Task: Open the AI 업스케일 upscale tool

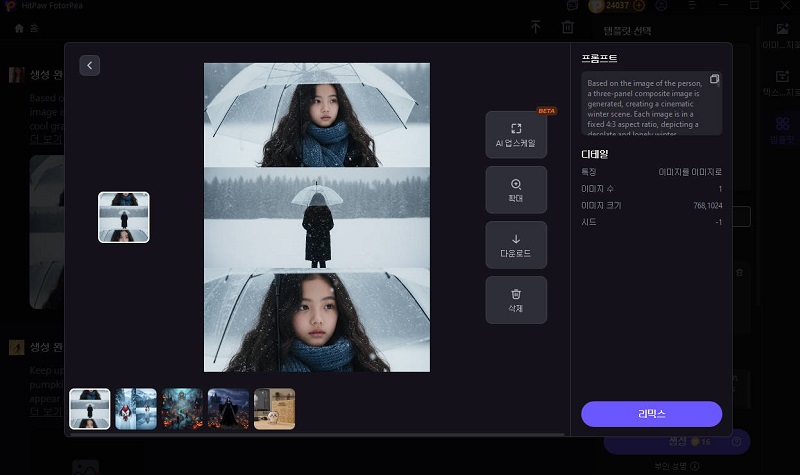Action: [x=516, y=135]
